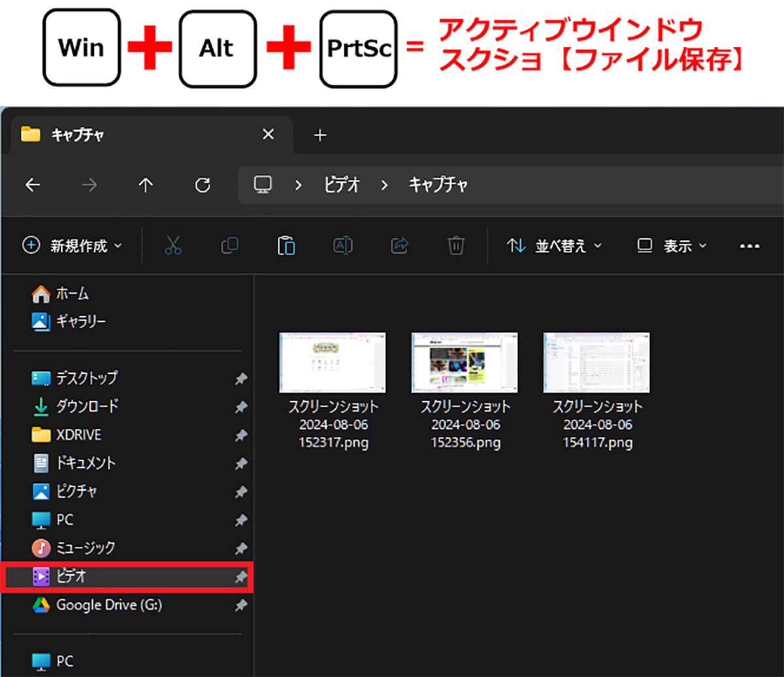
Task: Select ビデオ in the sidebar
Action: pyautogui.click(x=127, y=576)
